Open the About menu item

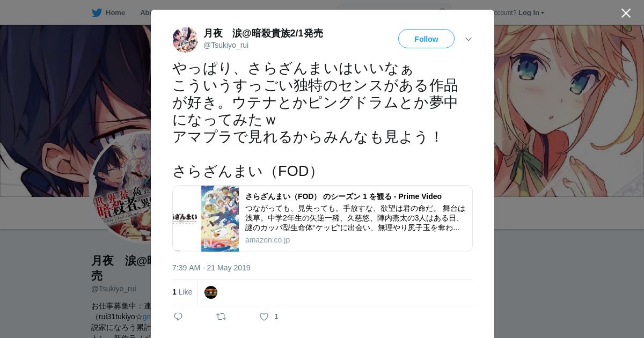pyautogui.click(x=145, y=13)
